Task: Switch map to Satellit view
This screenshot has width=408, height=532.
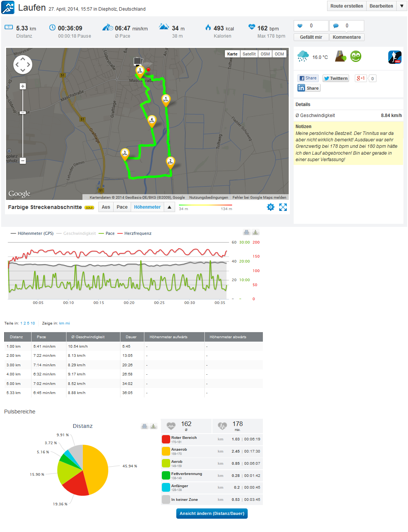Action: point(249,54)
